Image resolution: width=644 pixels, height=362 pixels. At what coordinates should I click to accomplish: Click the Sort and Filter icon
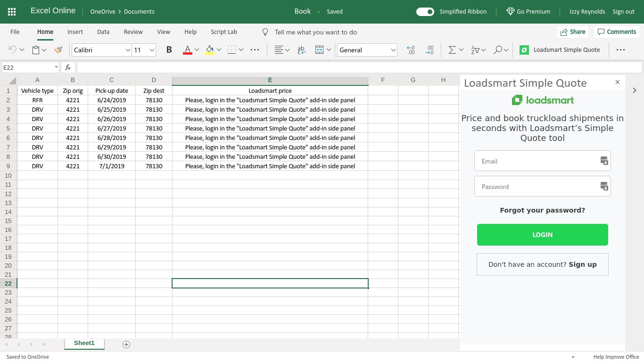[x=475, y=50]
